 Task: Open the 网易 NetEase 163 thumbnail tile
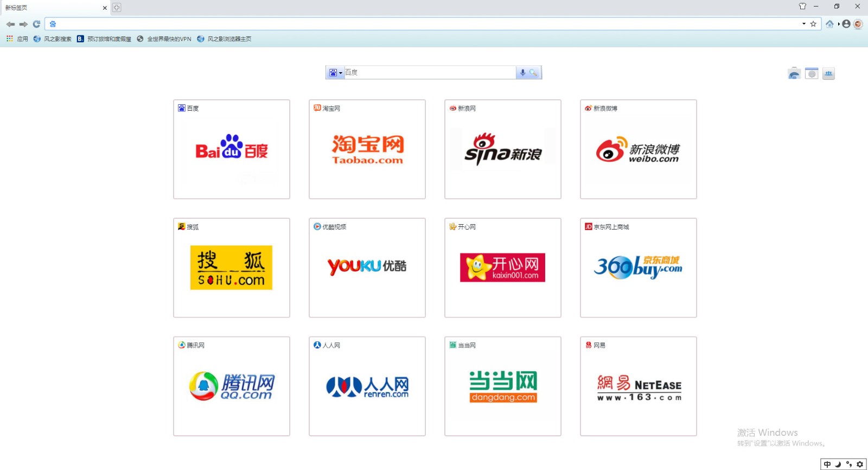(639, 386)
